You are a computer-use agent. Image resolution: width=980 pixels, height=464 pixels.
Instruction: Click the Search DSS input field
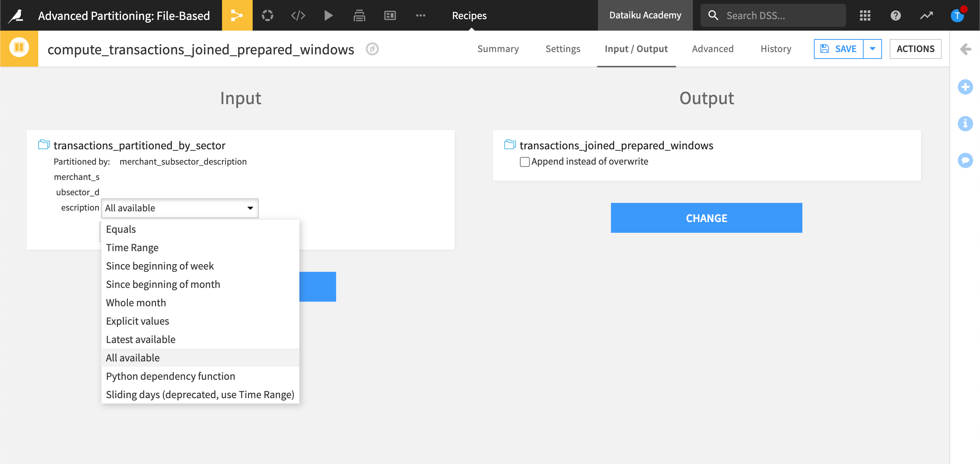[x=773, y=15]
